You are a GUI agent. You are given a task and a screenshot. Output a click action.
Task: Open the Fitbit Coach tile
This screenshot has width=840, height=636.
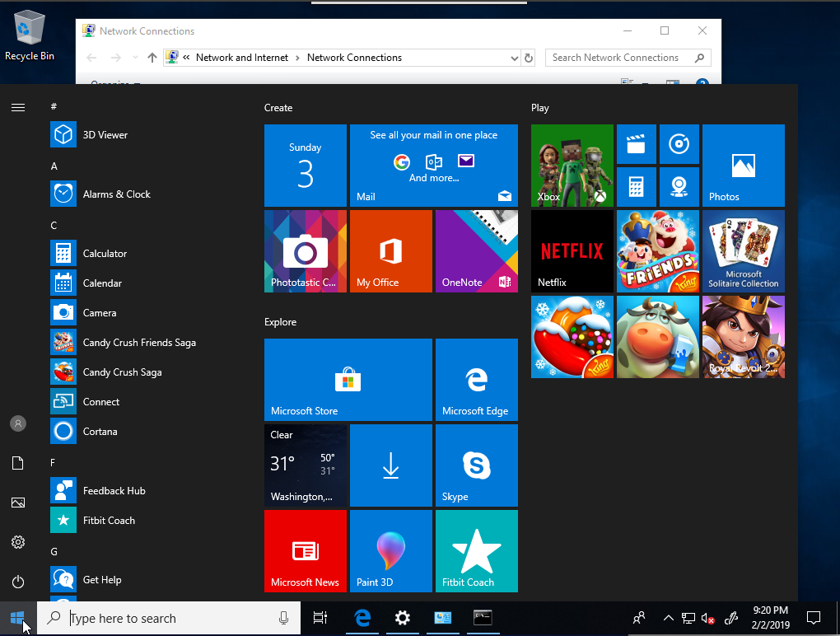click(x=477, y=551)
